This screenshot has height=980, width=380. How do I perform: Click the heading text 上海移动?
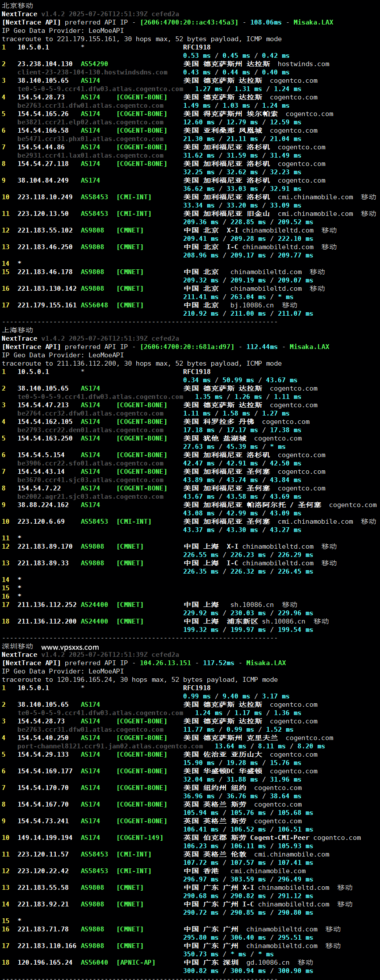(x=18, y=330)
